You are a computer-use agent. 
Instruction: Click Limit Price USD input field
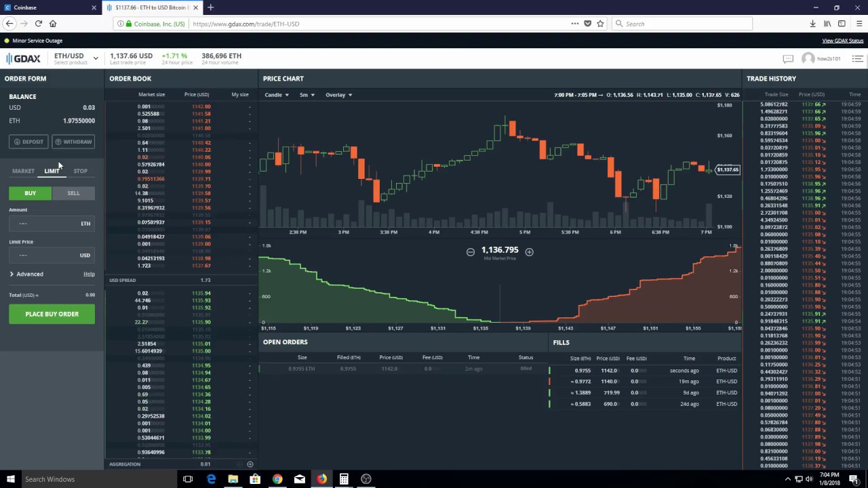click(x=52, y=256)
